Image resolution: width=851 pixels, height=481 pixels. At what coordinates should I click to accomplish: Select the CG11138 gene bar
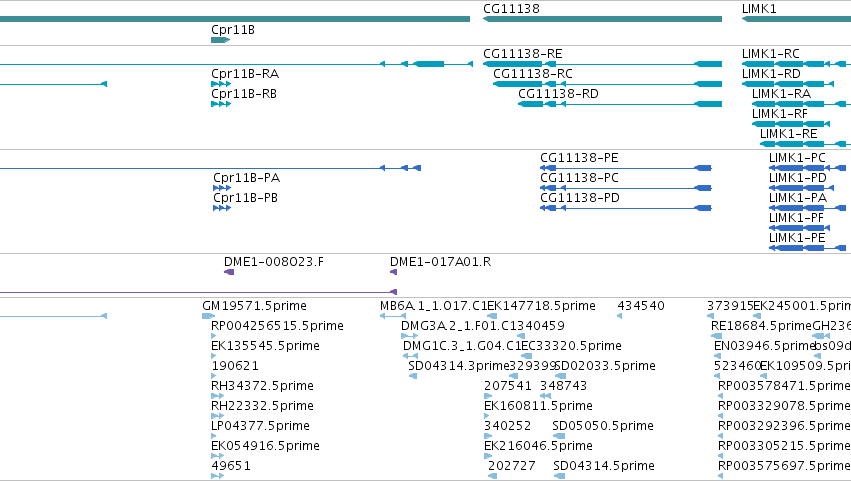(x=602, y=19)
